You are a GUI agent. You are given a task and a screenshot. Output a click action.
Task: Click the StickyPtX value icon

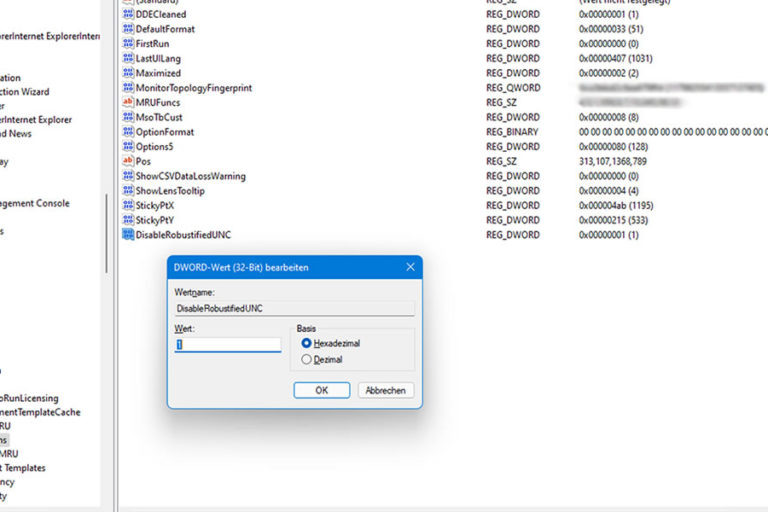click(x=128, y=205)
